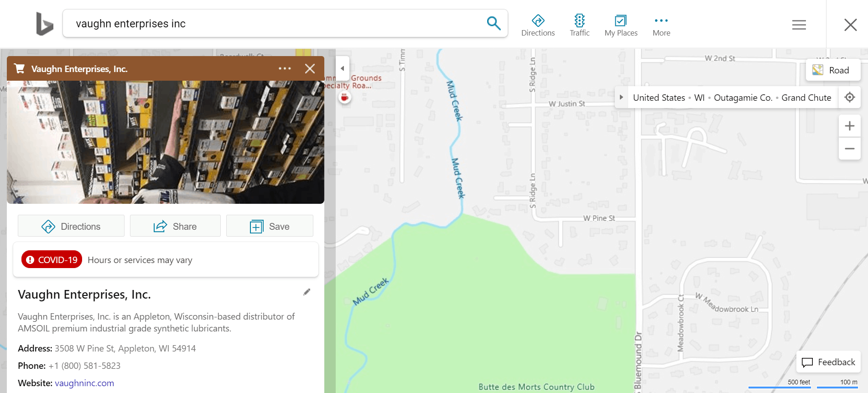The width and height of the screenshot is (868, 393).
Task: Click the W Pine St map label
Action: coord(599,218)
